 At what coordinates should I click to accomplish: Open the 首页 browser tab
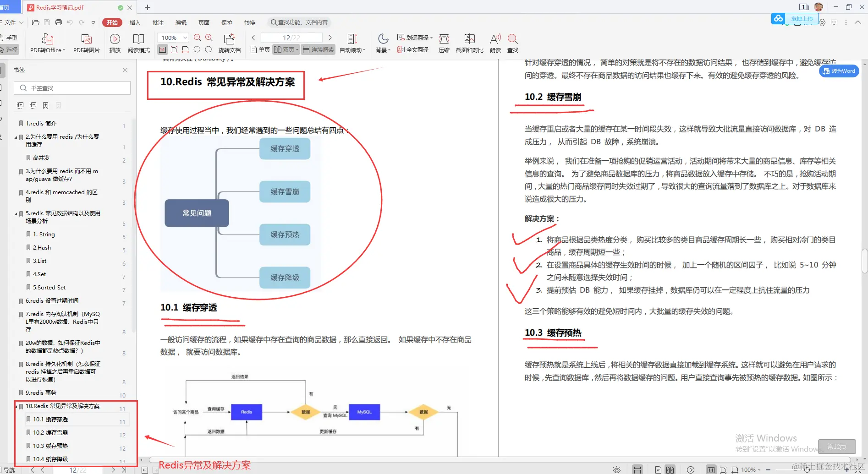[5, 7]
